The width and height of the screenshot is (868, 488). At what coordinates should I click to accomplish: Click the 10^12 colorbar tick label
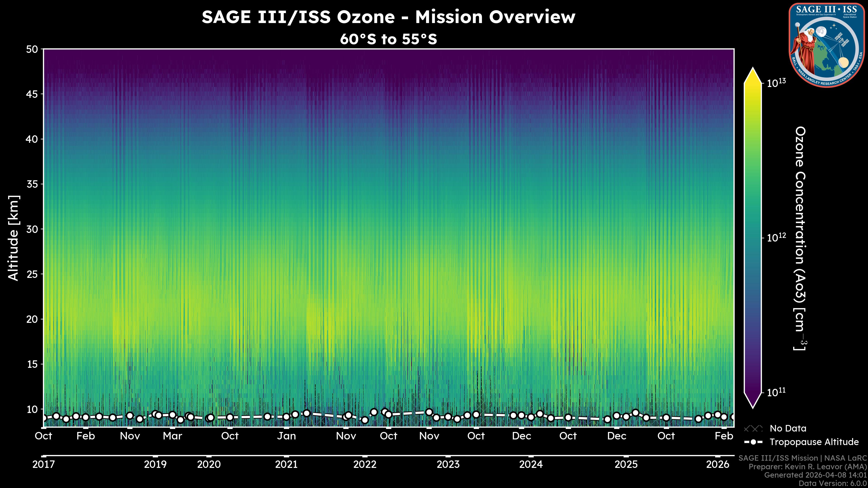click(776, 238)
